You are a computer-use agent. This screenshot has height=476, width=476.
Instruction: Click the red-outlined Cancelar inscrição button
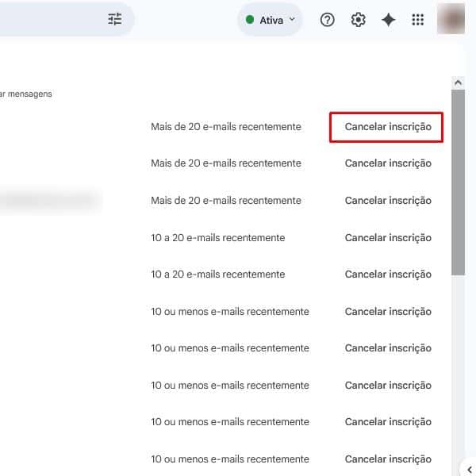coord(387,127)
